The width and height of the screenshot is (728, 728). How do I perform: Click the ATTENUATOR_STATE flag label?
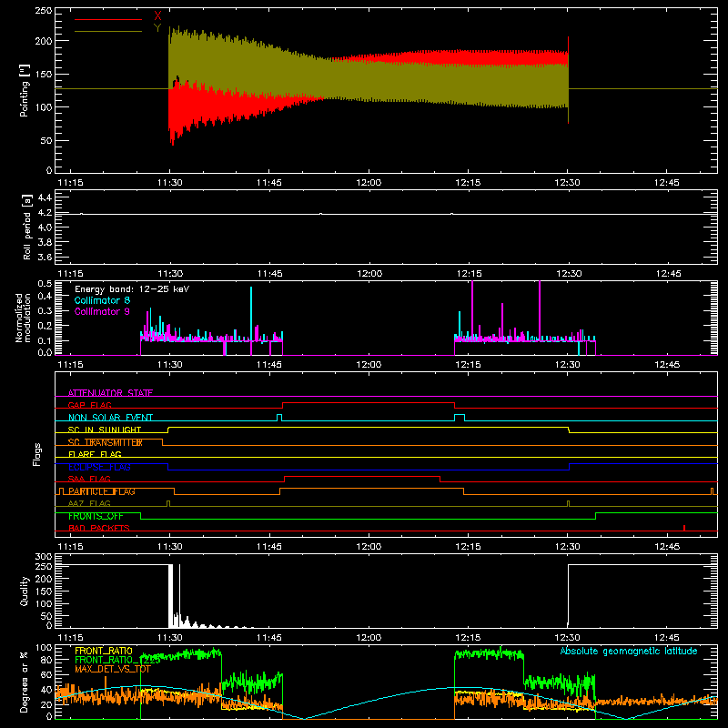[110, 393]
